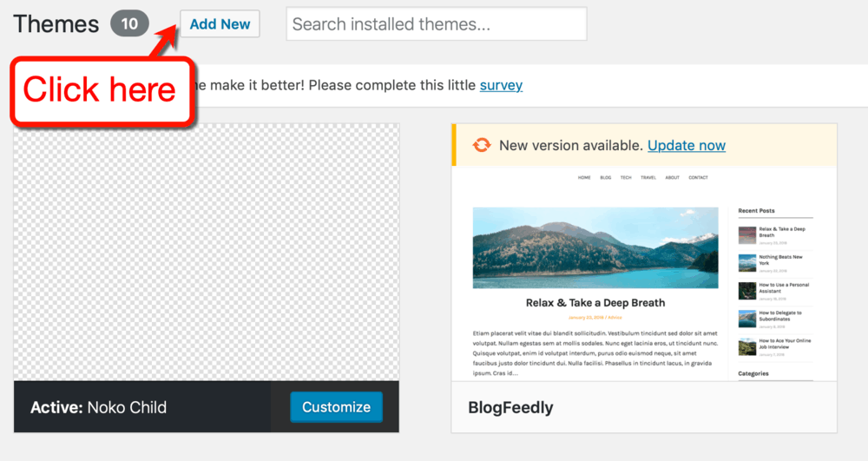
Task: Click the Active: Noko Child label
Action: tap(99, 408)
